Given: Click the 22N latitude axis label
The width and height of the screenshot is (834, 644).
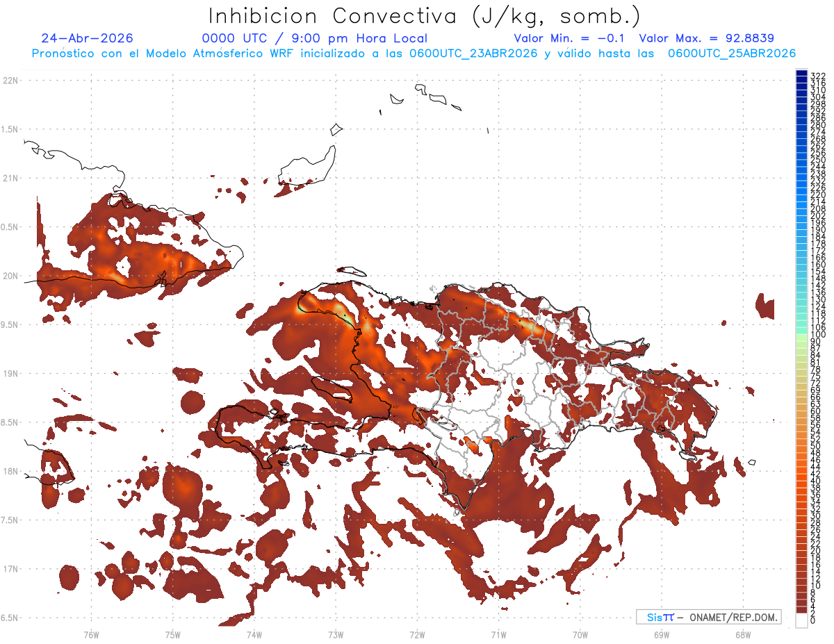Looking at the screenshot, I should click(10, 81).
